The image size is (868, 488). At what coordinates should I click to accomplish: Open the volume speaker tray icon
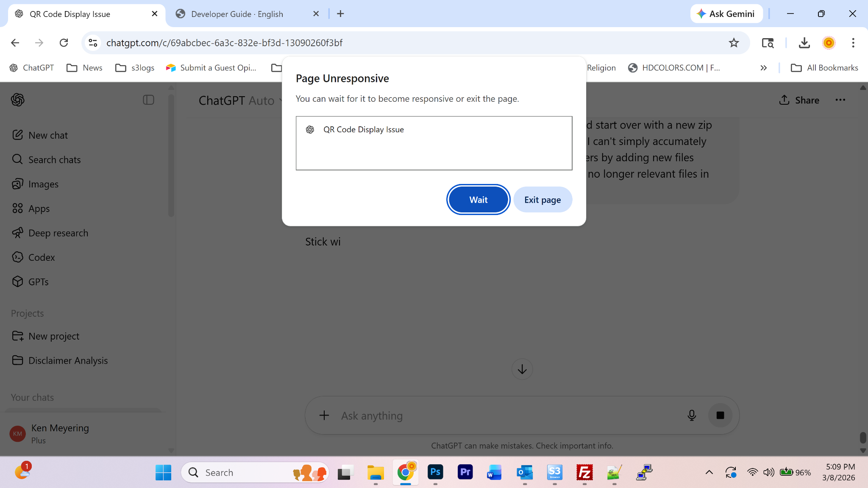(768, 472)
